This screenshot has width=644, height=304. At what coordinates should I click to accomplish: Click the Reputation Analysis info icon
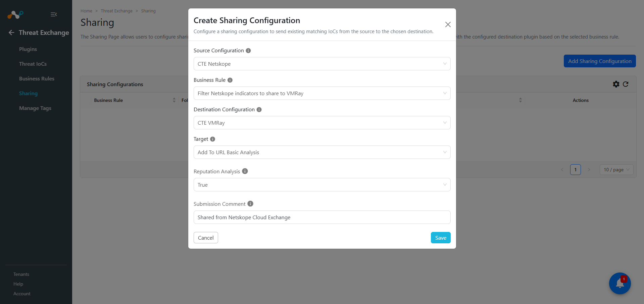click(x=245, y=171)
